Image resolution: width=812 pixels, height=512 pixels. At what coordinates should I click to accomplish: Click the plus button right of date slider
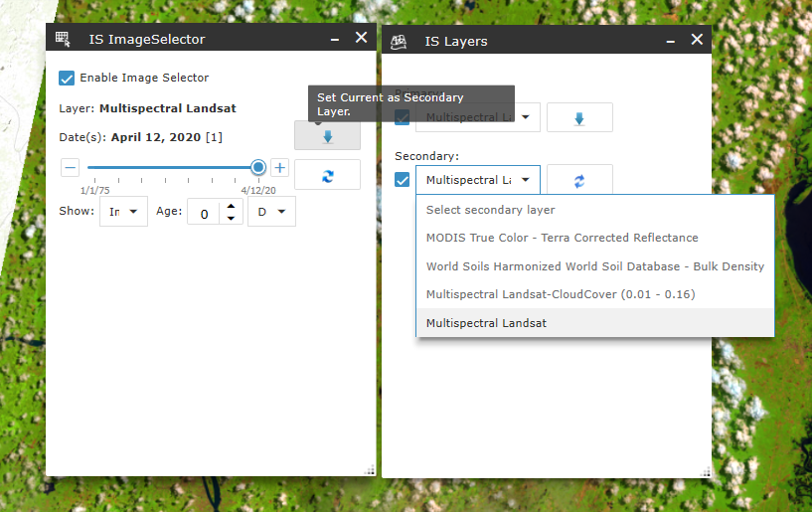point(279,168)
